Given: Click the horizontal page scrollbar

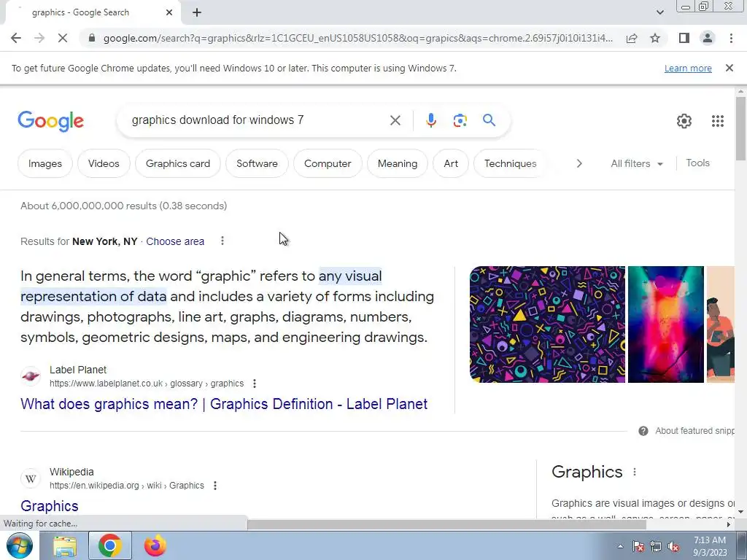Looking at the screenshot, I should (x=446, y=524).
